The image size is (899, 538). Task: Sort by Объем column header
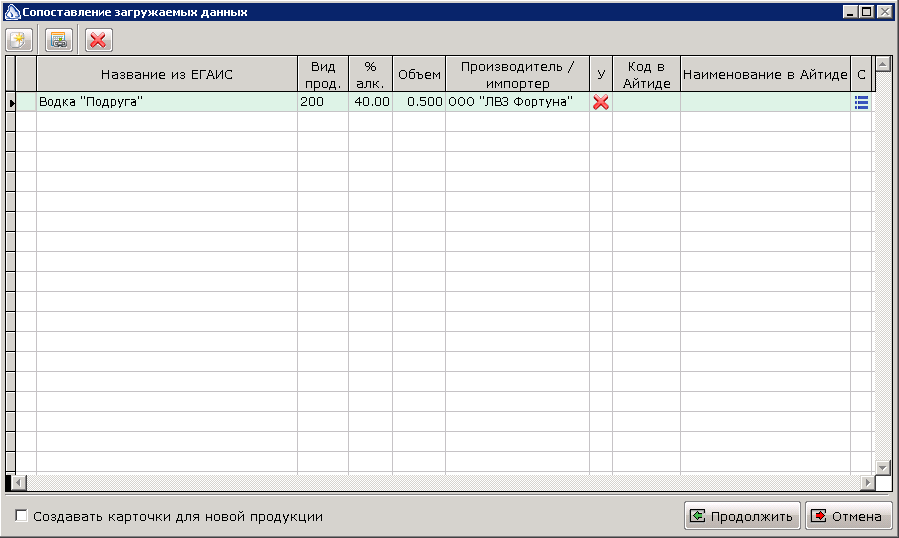[419, 74]
